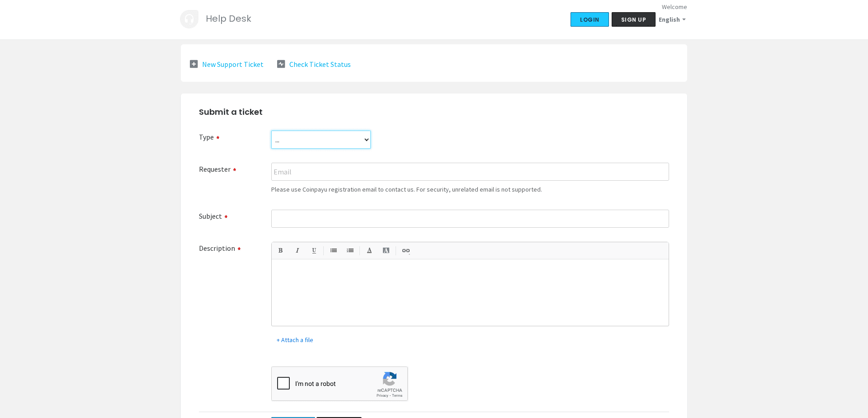The width and height of the screenshot is (868, 418).
Task: Open the text color picker
Action: click(x=369, y=250)
